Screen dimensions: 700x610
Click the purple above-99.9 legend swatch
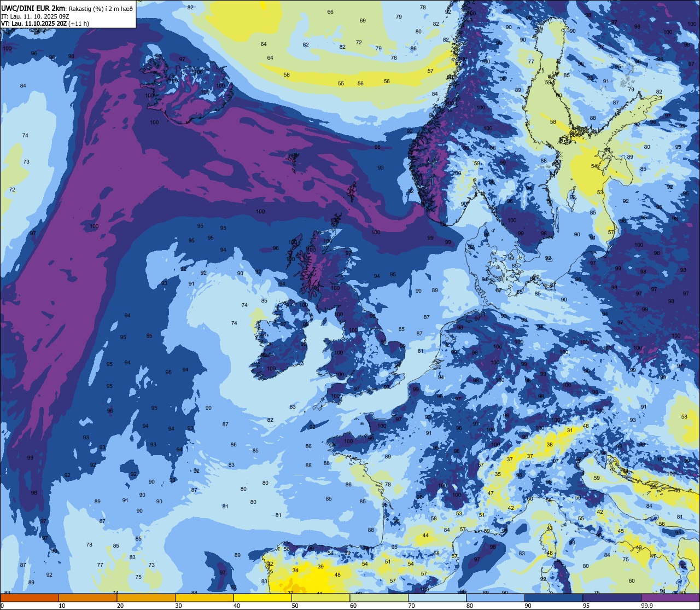[x=670, y=598]
